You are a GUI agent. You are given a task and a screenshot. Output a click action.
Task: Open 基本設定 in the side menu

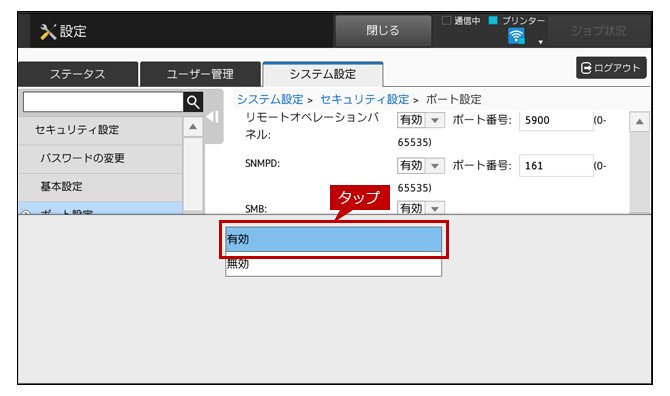tap(100, 187)
